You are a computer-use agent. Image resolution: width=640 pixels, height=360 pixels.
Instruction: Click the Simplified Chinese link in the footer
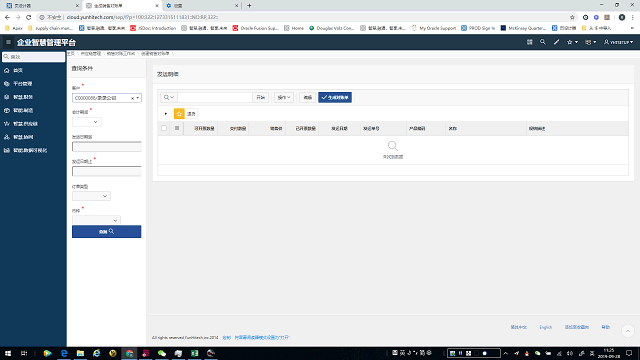[x=518, y=327]
